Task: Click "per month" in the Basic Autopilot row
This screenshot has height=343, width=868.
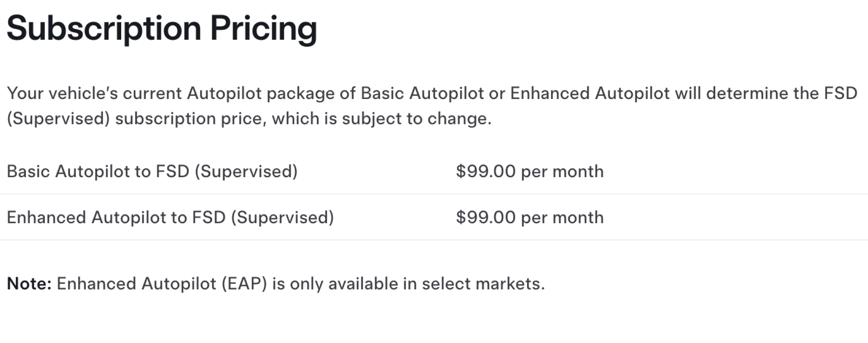Action: point(562,171)
